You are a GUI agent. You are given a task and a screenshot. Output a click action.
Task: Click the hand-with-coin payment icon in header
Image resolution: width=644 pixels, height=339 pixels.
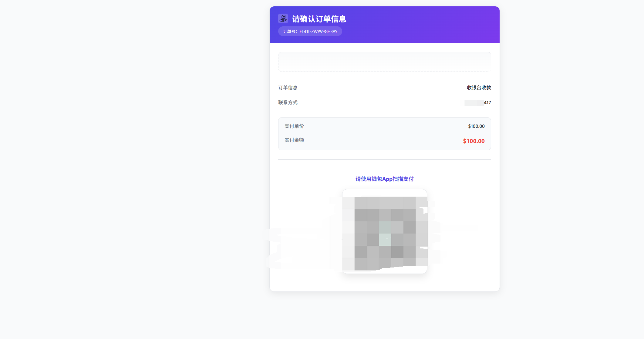pos(283,18)
